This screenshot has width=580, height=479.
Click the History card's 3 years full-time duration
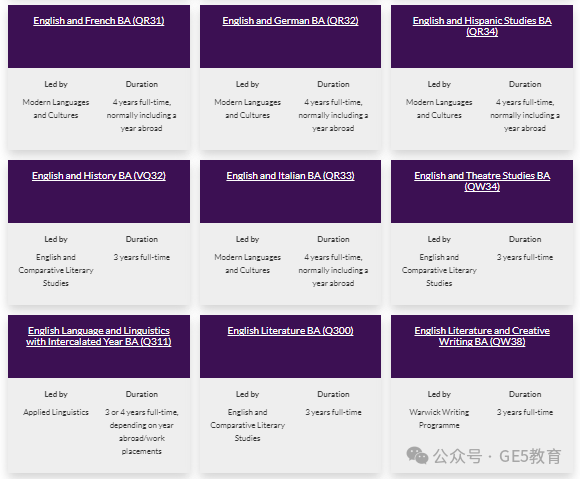[142, 257]
